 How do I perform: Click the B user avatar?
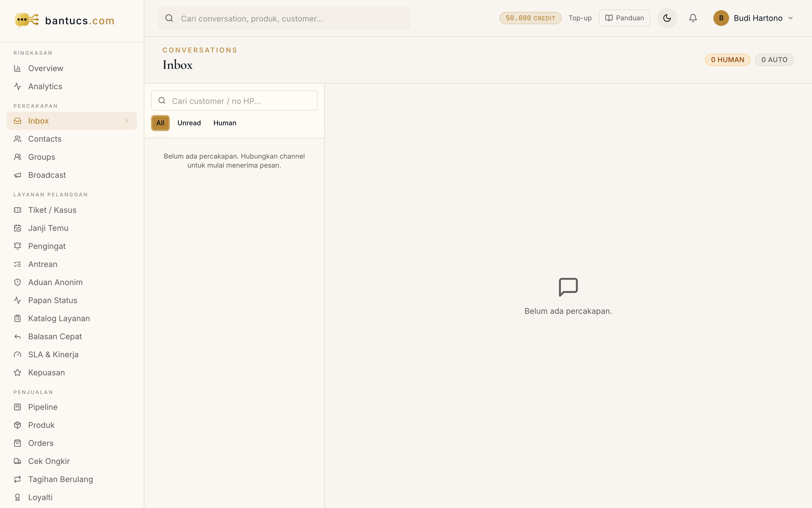(x=721, y=18)
